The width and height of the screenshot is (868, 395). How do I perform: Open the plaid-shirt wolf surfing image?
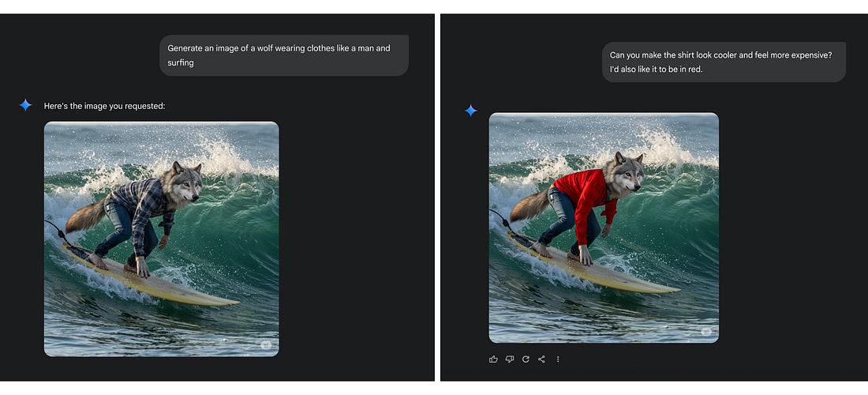(x=161, y=239)
